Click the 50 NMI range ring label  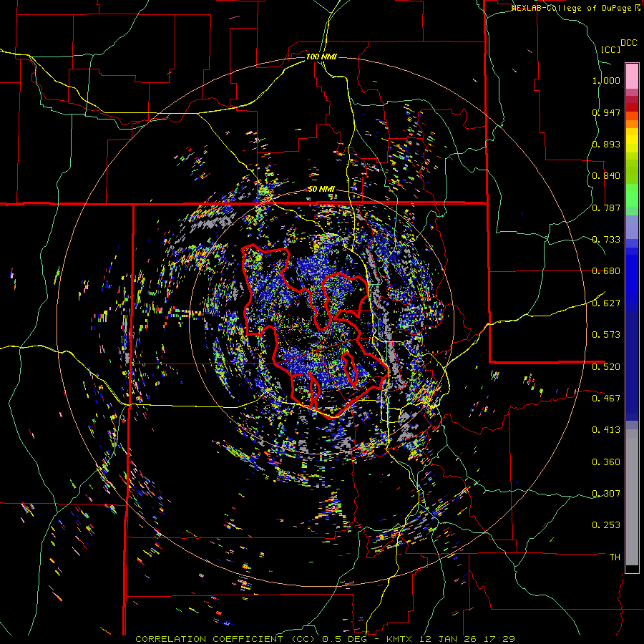coord(321,189)
